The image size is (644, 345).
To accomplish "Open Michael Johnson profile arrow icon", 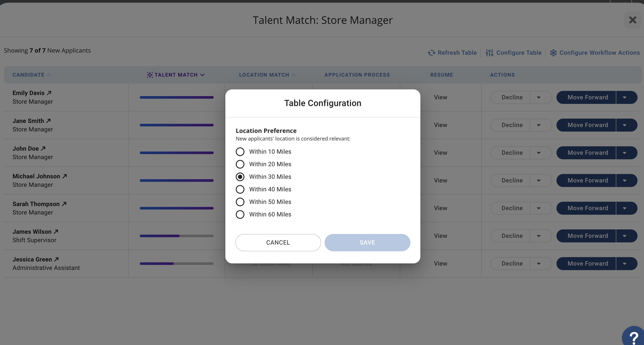I will tap(65, 176).
